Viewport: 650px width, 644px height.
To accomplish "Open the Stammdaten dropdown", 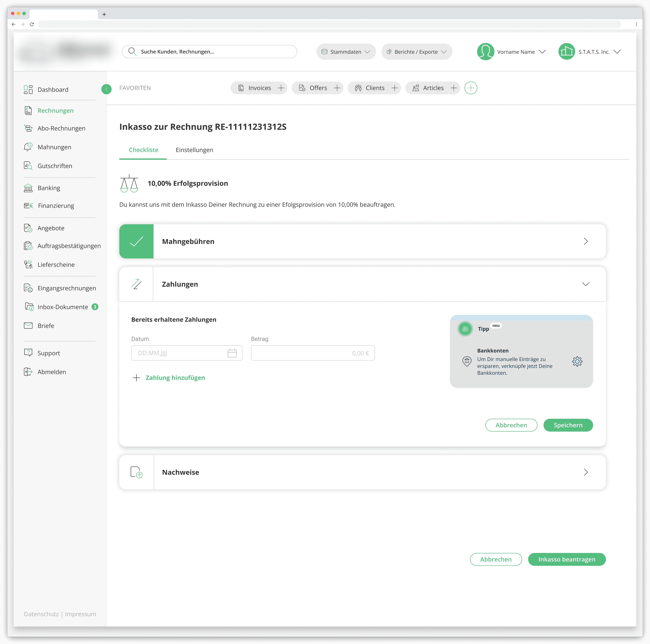I will pos(346,52).
